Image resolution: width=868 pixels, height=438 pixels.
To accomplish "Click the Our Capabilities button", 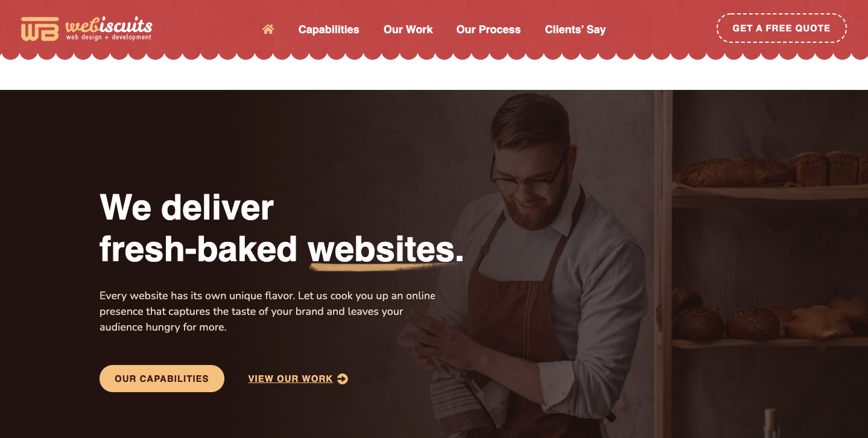I will 162,379.
